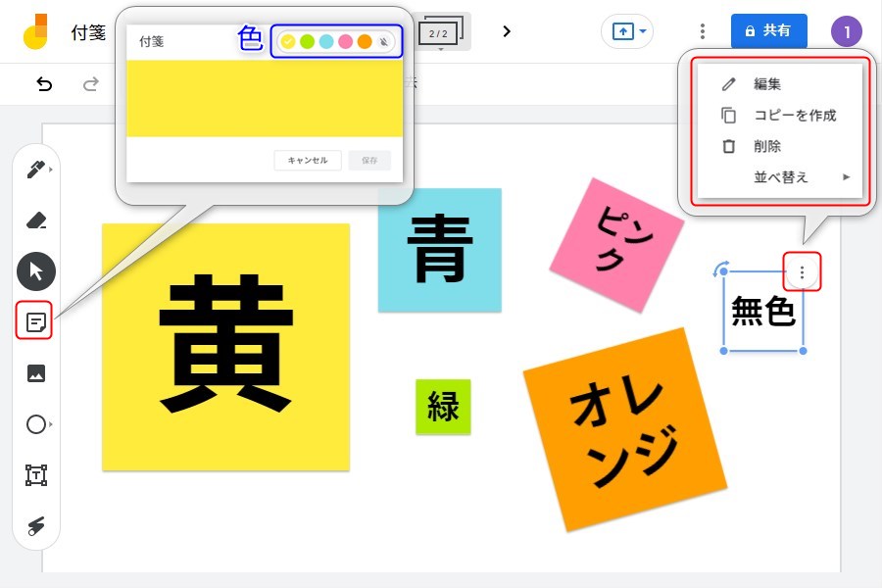Click the blue 共有 share button
882x588 pixels.
point(769,31)
